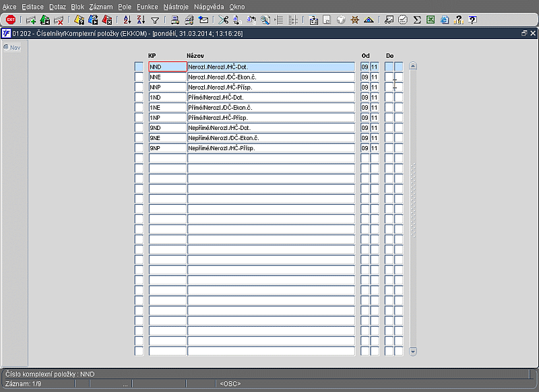Tick the selector box for row NND
Viewport: 539px width, 392px height.
[139, 67]
